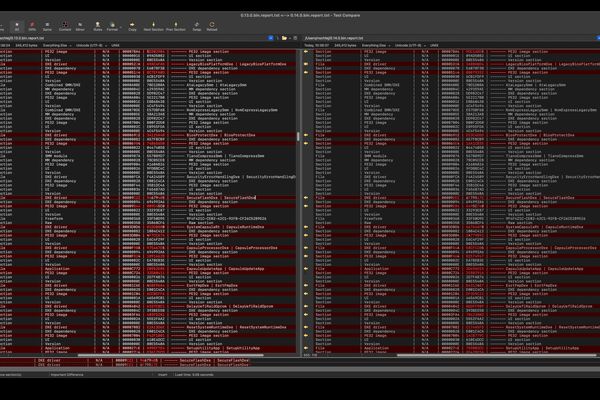The width and height of the screenshot is (600, 400).
Task: Select the All display filter button
Action: (17, 26)
